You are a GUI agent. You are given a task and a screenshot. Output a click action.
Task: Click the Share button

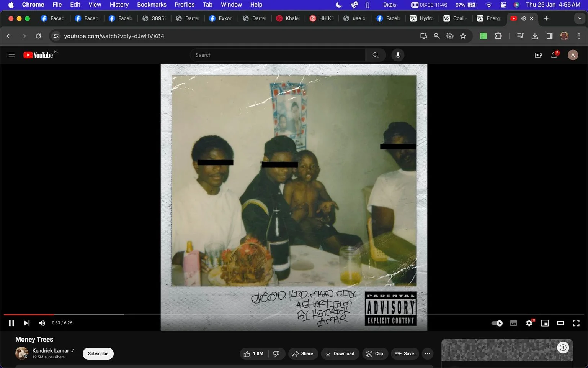302,353
